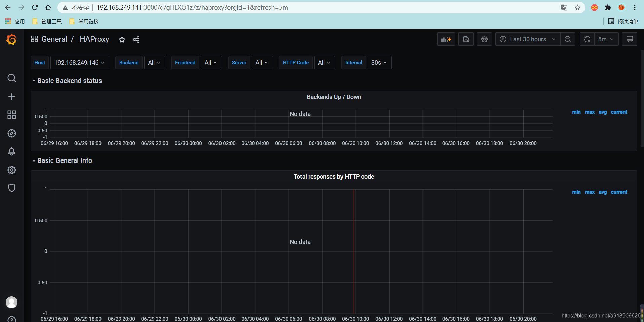This screenshot has height=322, width=644.
Task: Open the 阅读清单 reading list
Action: click(623, 21)
